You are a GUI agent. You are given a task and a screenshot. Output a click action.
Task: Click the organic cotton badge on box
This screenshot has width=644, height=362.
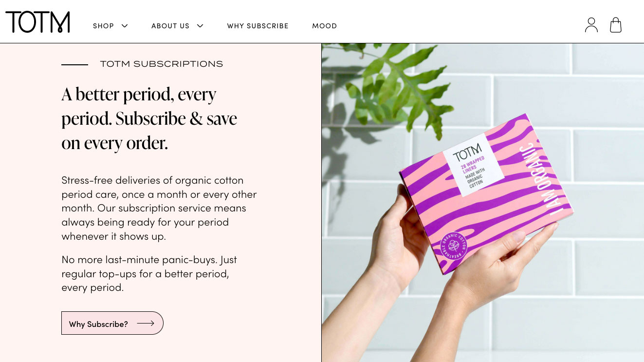tap(453, 246)
